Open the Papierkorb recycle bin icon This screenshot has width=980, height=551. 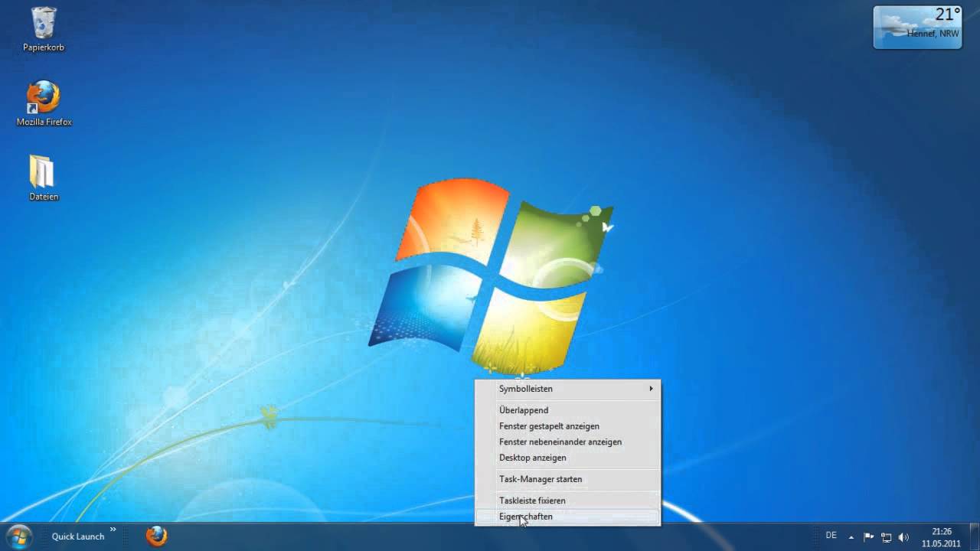[44, 29]
